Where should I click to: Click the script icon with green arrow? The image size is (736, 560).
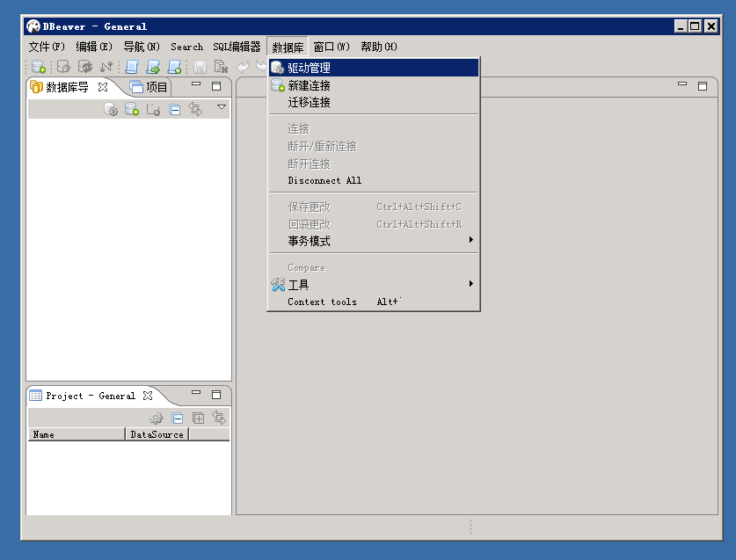pos(153,67)
